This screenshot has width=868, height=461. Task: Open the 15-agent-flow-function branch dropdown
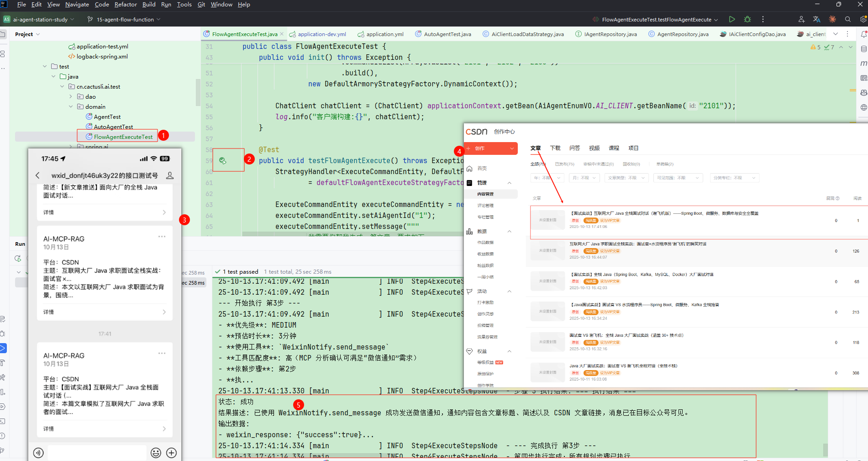[x=124, y=20]
